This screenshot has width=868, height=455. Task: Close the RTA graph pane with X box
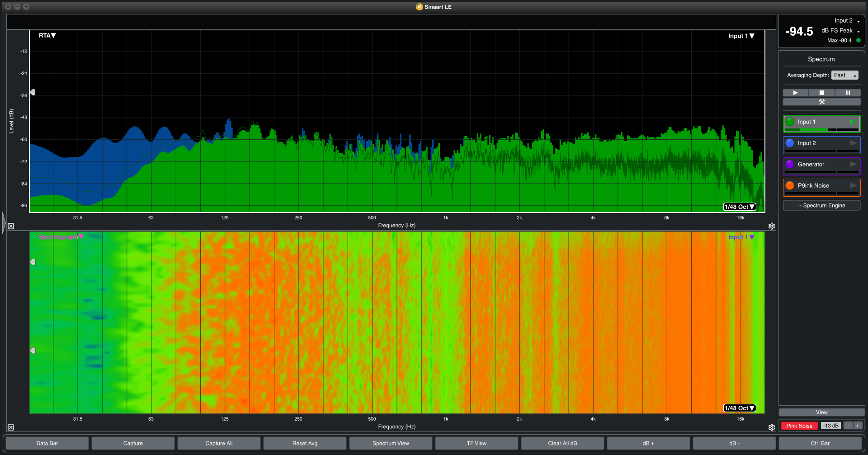coord(11,226)
